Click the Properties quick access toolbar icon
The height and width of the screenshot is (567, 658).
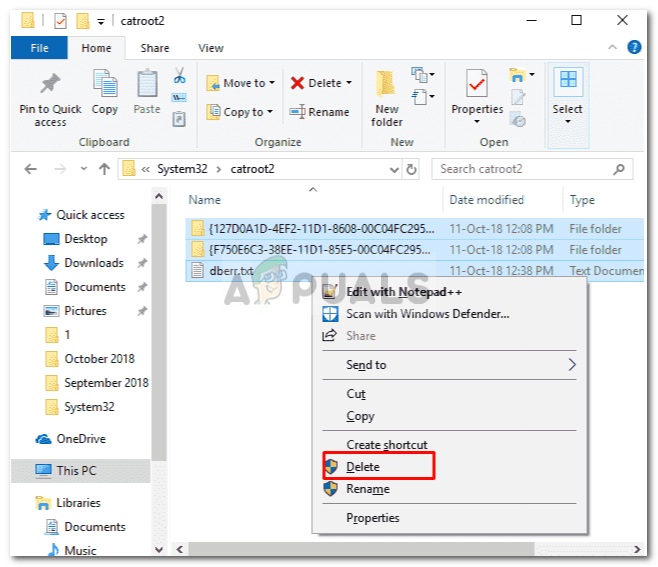pos(60,21)
